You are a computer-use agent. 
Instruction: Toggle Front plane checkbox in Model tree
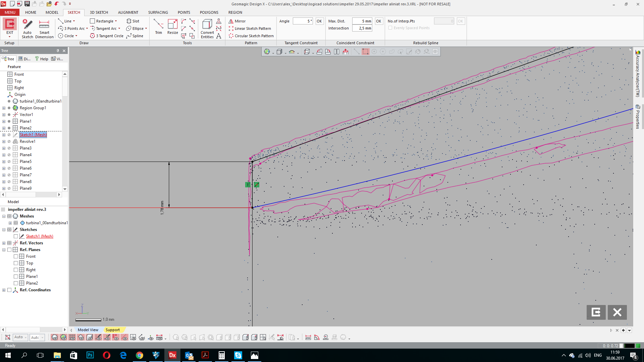tap(16, 256)
